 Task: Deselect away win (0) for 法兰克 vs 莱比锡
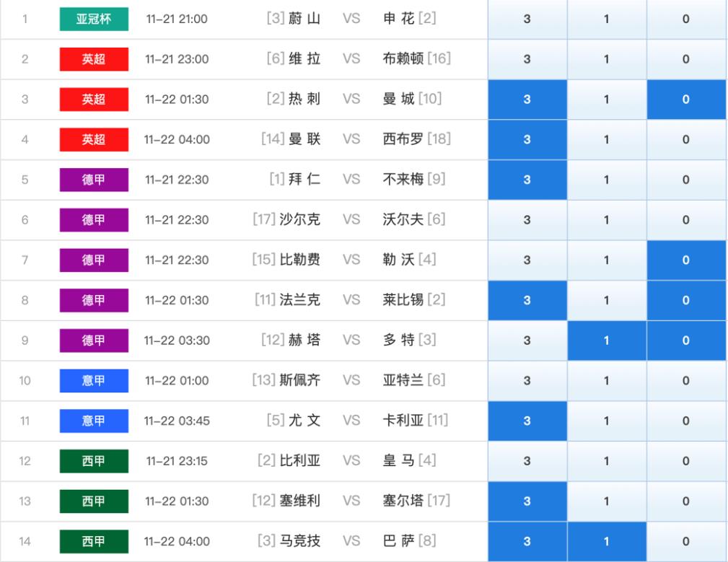[686, 300]
